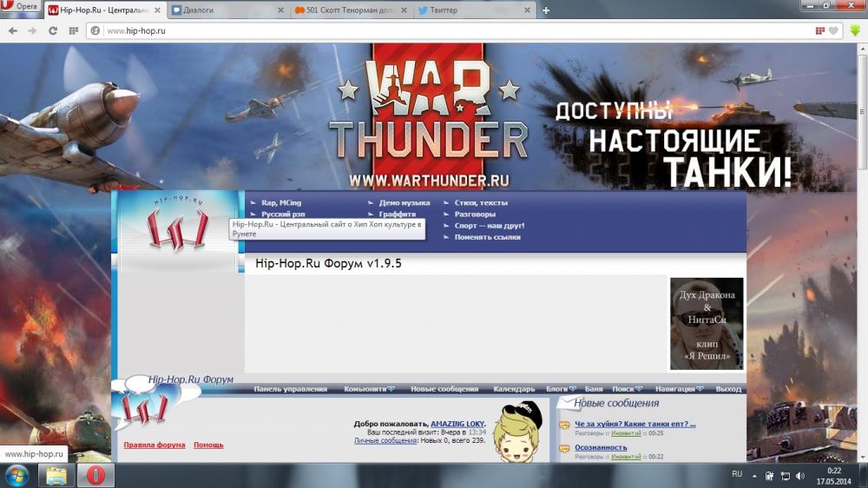Open the Граффити section
The width and height of the screenshot is (868, 488).
coord(397,214)
